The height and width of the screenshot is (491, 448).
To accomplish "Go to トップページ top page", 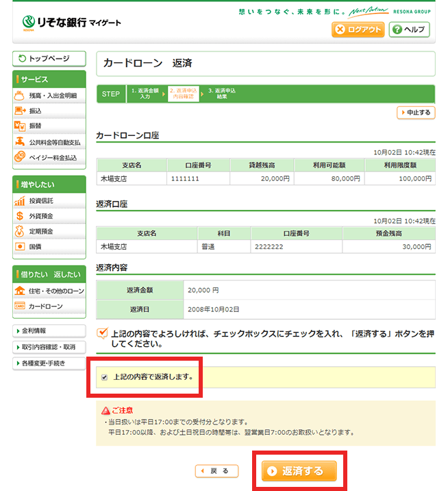I will click(x=49, y=58).
